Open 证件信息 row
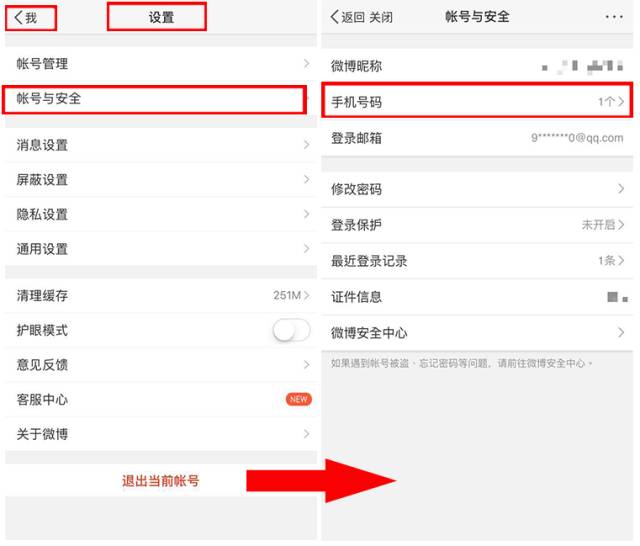The width and height of the screenshot is (640, 546). (x=477, y=297)
